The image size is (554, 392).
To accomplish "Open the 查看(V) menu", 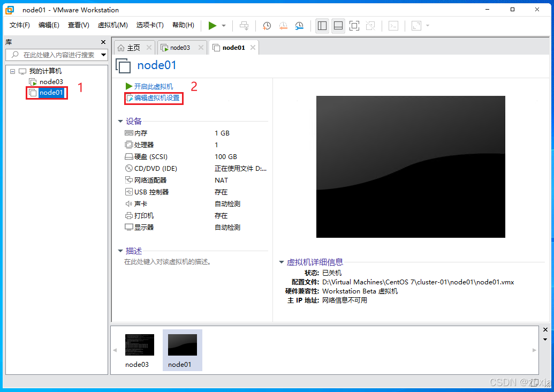I will click(79, 25).
